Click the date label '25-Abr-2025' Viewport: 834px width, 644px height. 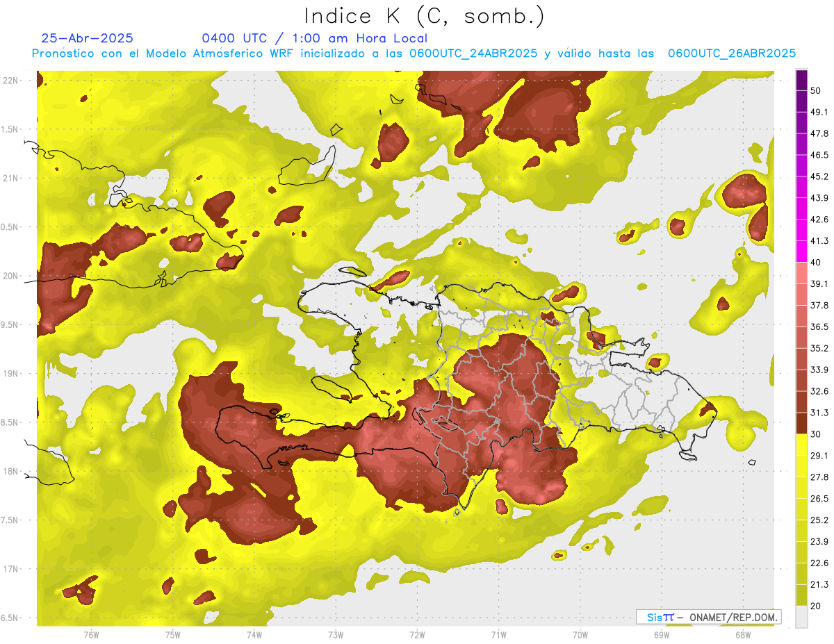[88, 38]
